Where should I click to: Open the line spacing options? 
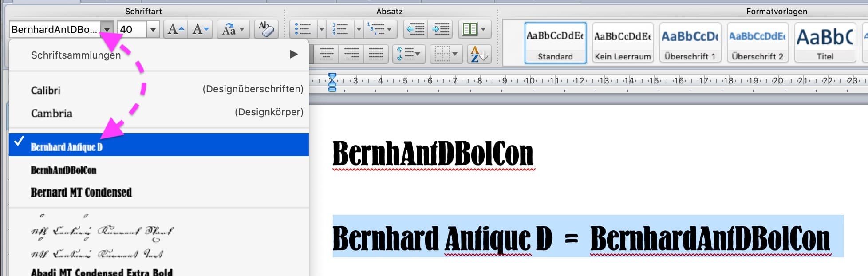pyautogui.click(x=409, y=55)
